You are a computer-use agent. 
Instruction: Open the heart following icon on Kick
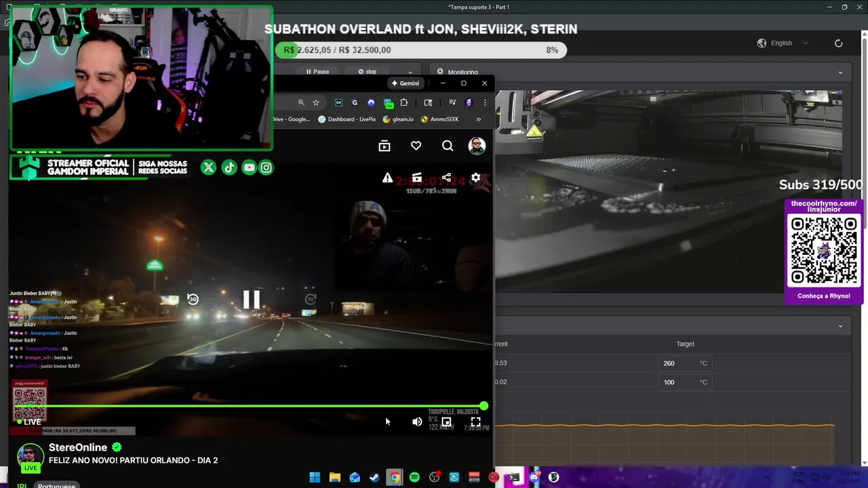[x=416, y=146]
